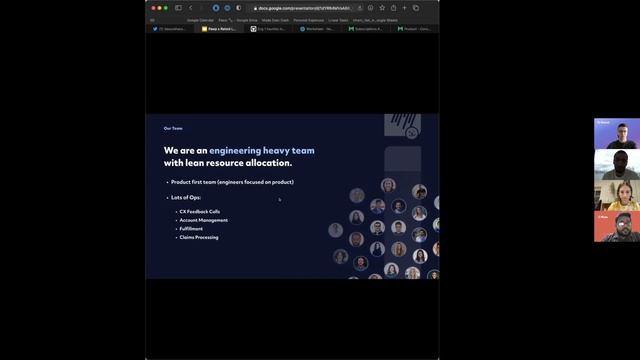Click the second blue round extension icon
Viewport: 640px width, 360px height.
coord(227,8)
